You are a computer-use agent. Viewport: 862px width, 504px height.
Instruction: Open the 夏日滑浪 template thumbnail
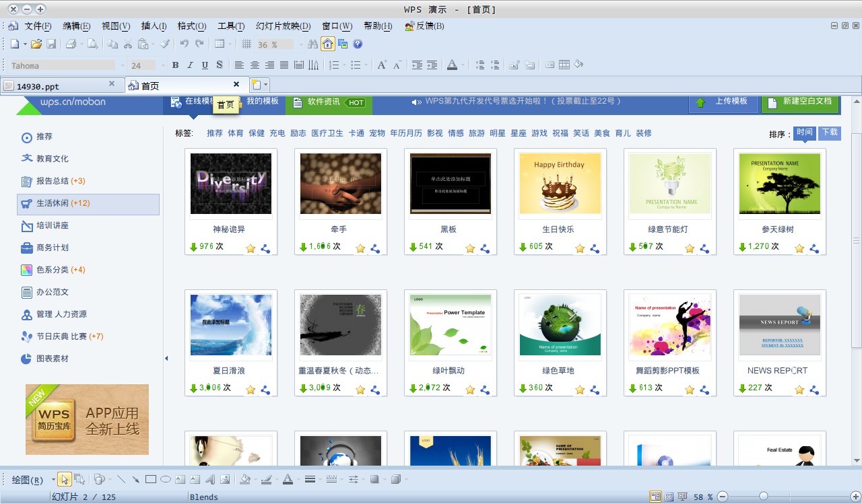pyautogui.click(x=231, y=325)
